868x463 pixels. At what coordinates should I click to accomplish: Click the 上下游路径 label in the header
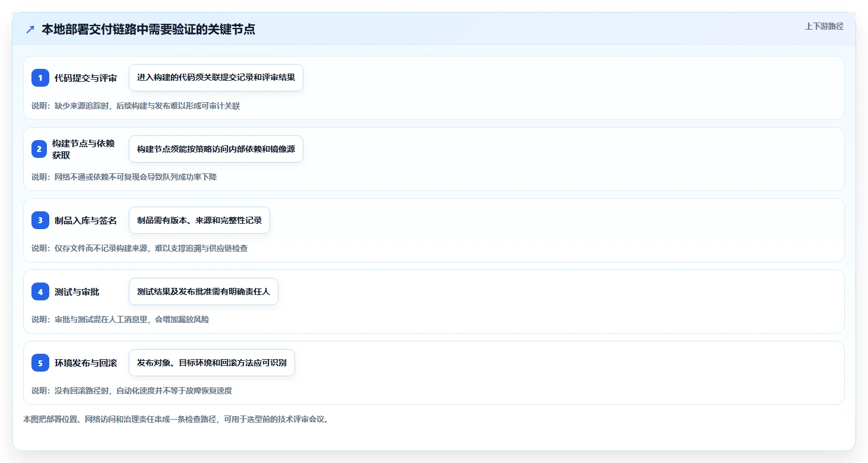tap(824, 26)
